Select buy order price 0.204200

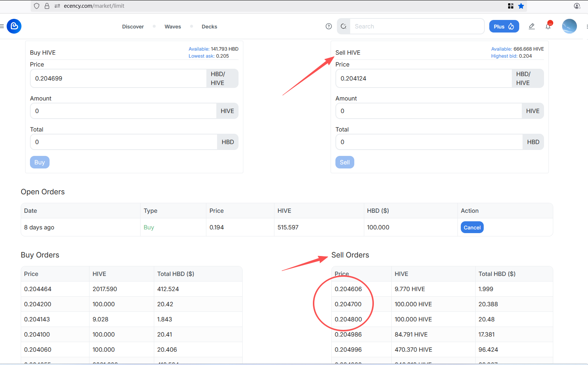click(x=38, y=304)
